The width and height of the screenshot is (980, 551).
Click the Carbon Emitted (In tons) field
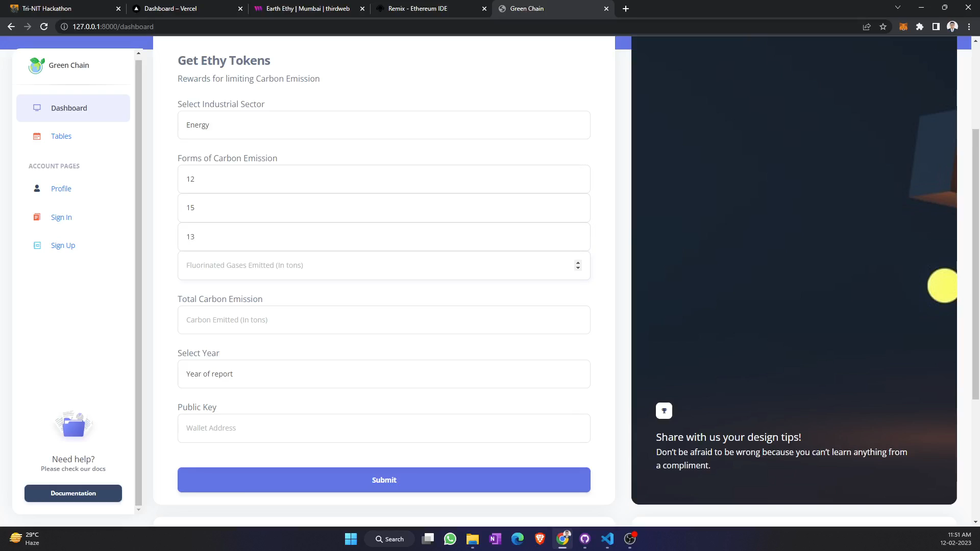[384, 320]
